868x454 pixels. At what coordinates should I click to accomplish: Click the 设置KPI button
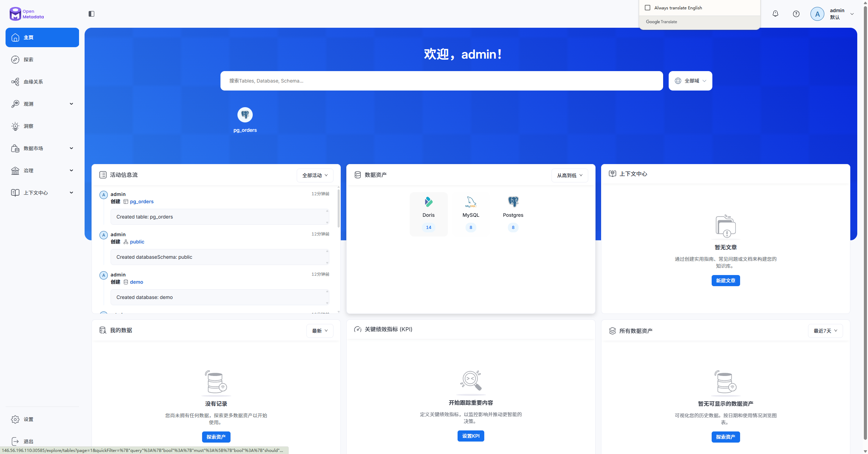[471, 436]
